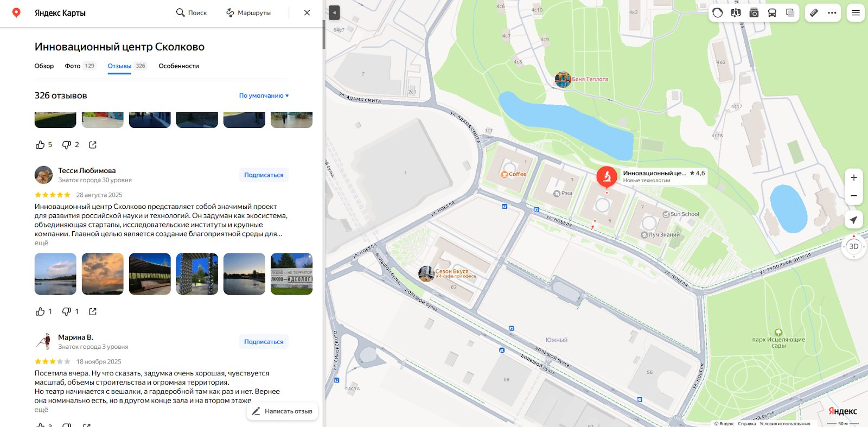Open street panoramas via walking-person icon
The width and height of the screenshot is (868, 427).
736,13
